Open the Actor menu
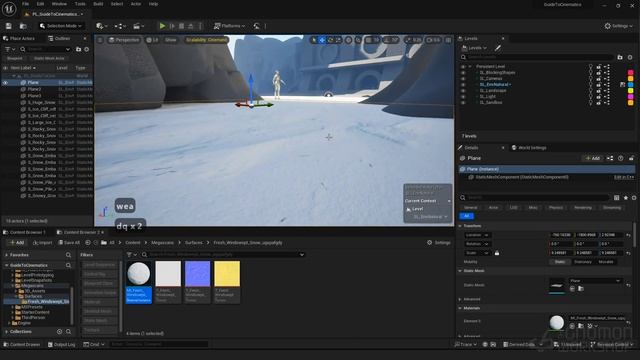This screenshot has height=360, width=640. (136, 4)
